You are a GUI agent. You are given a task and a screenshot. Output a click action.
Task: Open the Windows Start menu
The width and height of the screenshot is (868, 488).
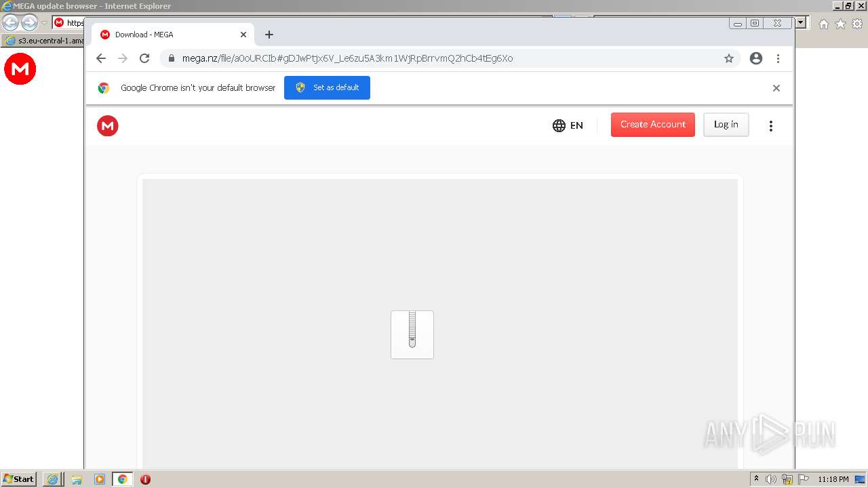19,479
